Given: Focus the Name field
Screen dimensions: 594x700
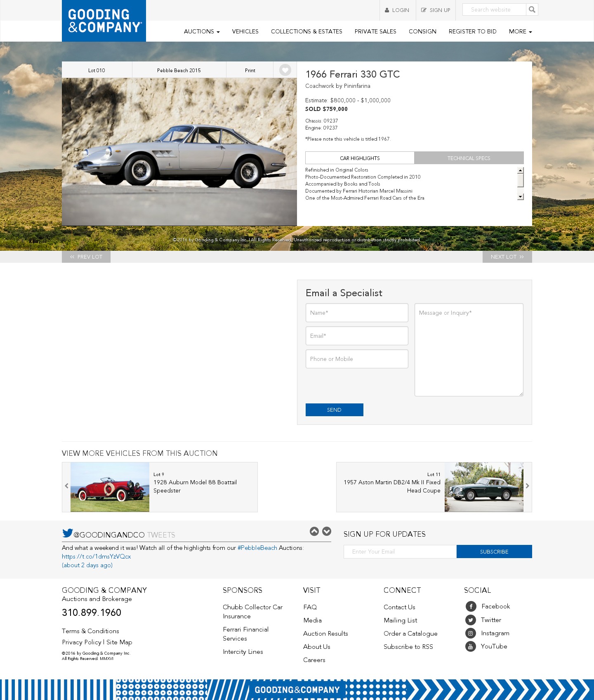Looking at the screenshot, I should [357, 313].
